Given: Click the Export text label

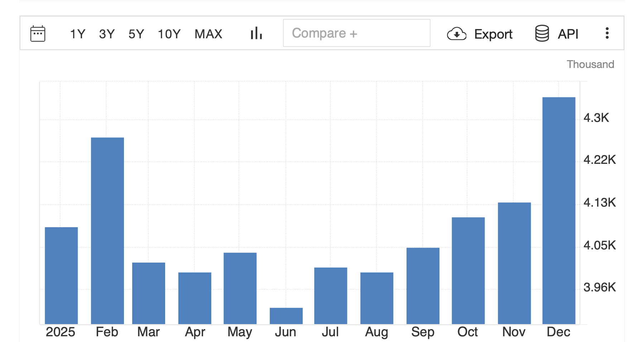Looking at the screenshot, I should [493, 34].
